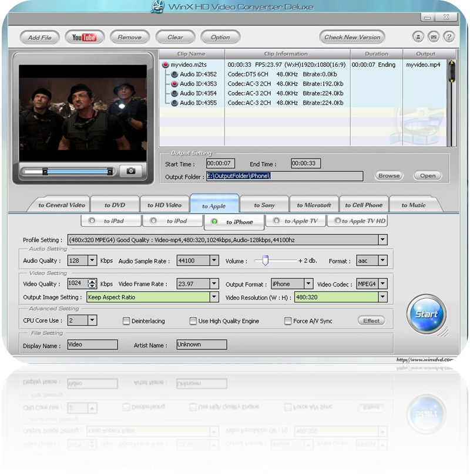470x476 pixels.
Task: Choose the 'to iPod' radio option
Action: (x=153, y=221)
